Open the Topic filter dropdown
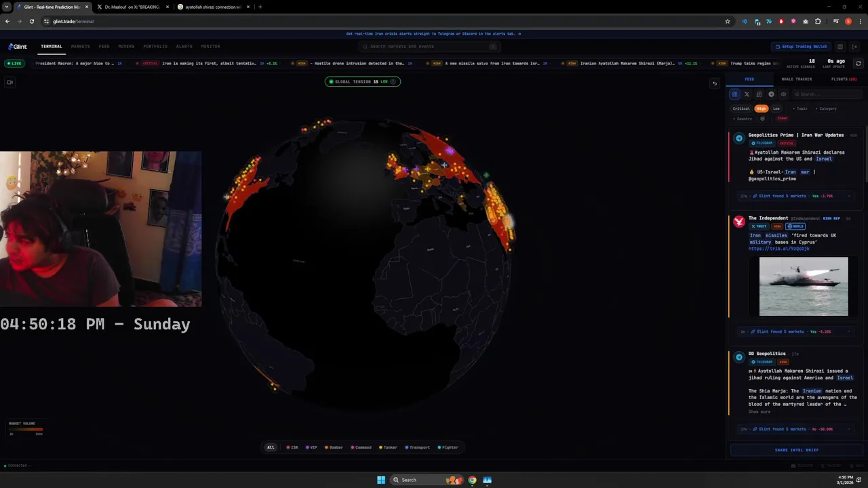This screenshot has height=488, width=868. (801, 108)
